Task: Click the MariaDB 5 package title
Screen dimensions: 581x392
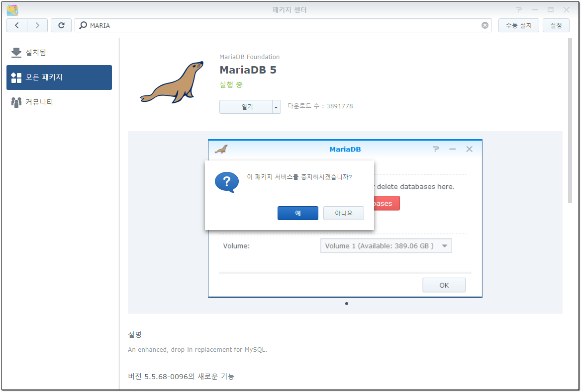Action: 248,70
